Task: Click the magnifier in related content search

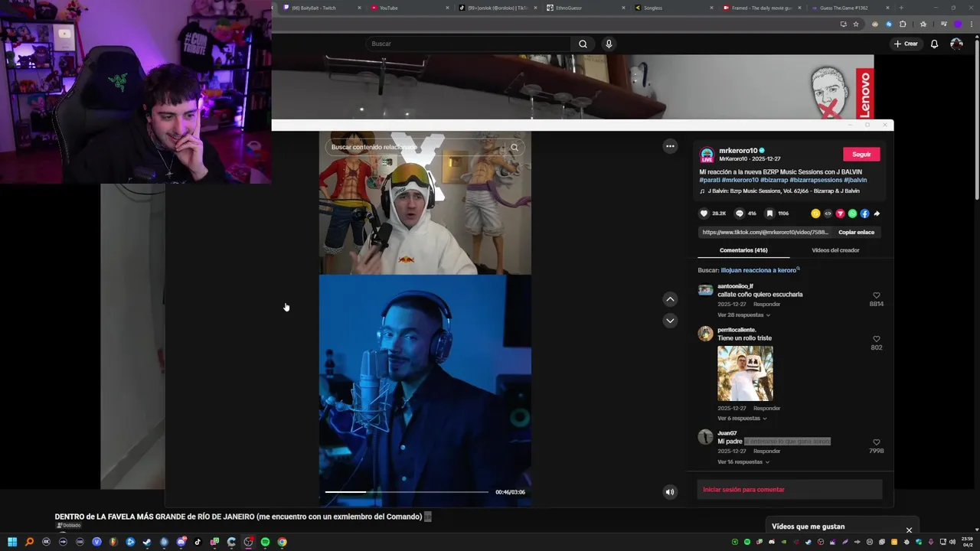Action: (514, 147)
